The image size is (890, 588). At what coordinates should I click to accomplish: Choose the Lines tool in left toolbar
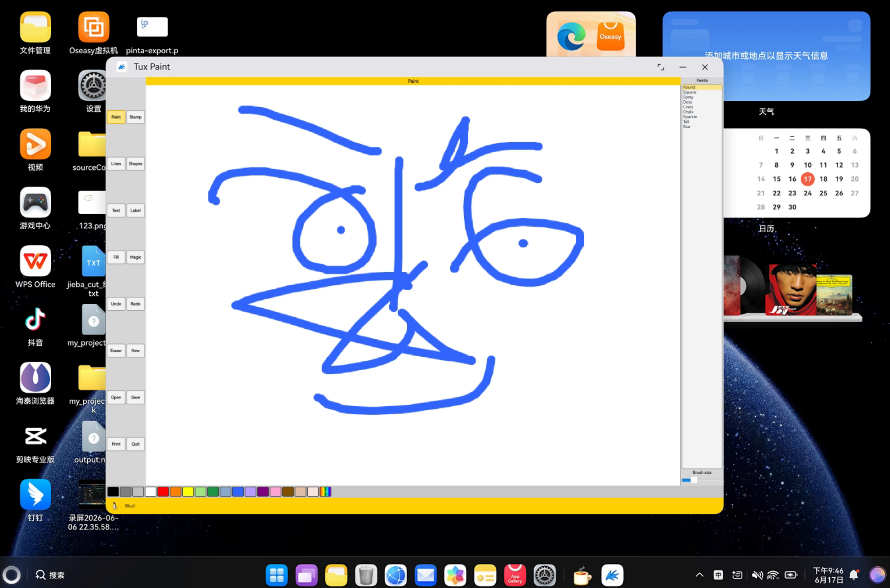coord(116,164)
